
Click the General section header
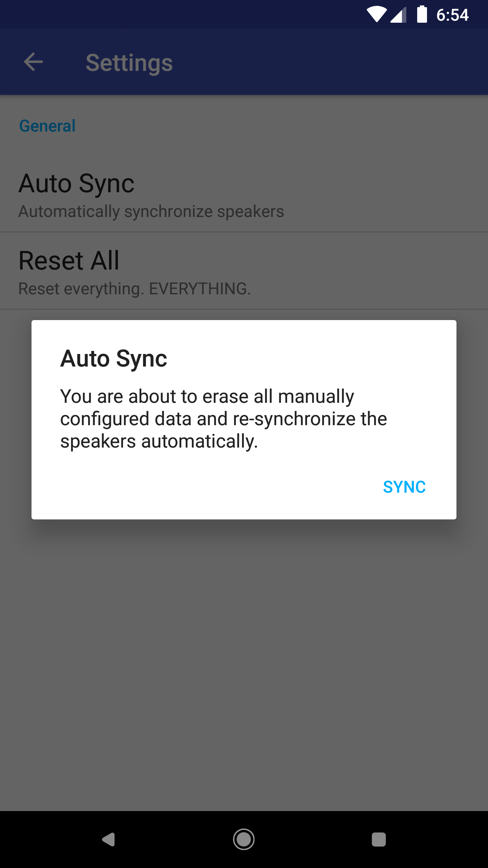[47, 126]
